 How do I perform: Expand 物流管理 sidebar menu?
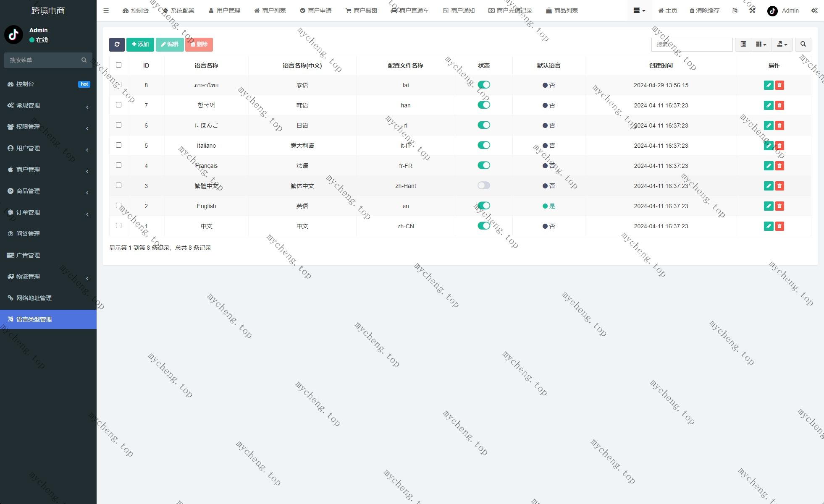tap(48, 277)
